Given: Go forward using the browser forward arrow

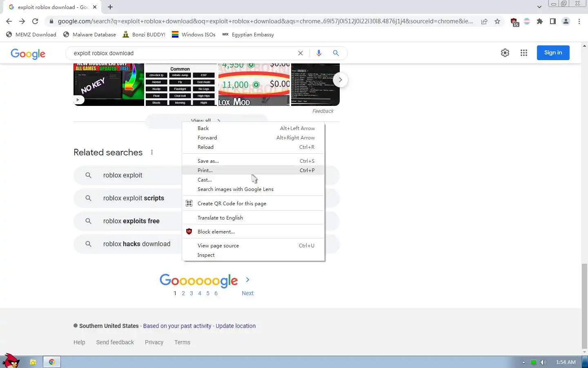Looking at the screenshot, I should tap(22, 21).
